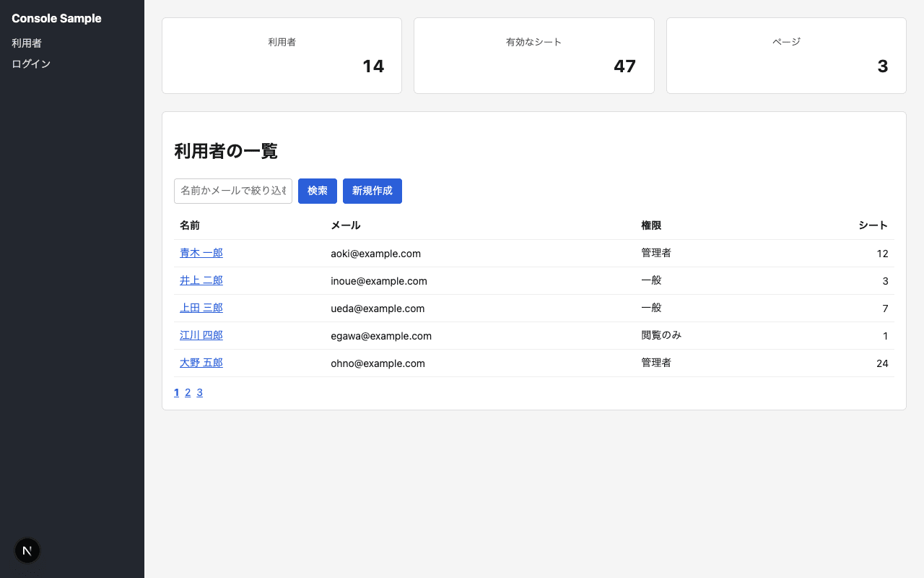Image resolution: width=924 pixels, height=578 pixels.
Task: Click the 利用者 card label
Action: pos(282,42)
